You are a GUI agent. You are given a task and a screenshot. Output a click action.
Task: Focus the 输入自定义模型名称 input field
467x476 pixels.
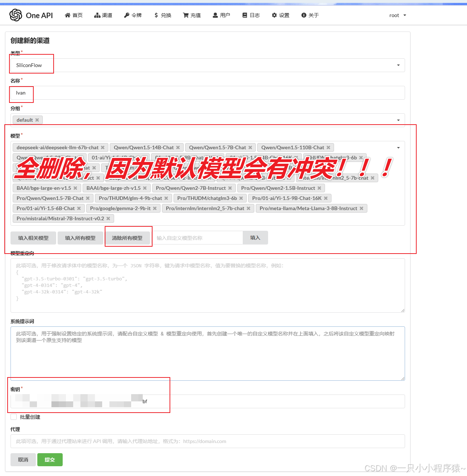point(197,238)
